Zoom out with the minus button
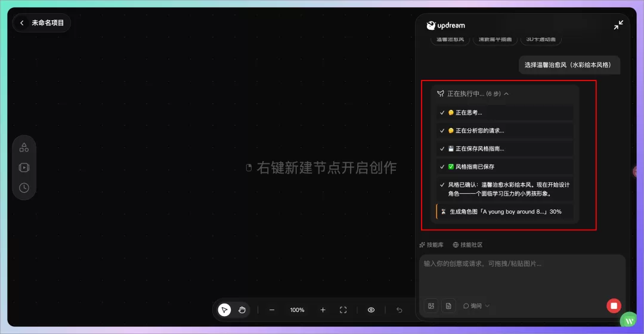Viewport: 644px width, 334px height. (x=272, y=310)
